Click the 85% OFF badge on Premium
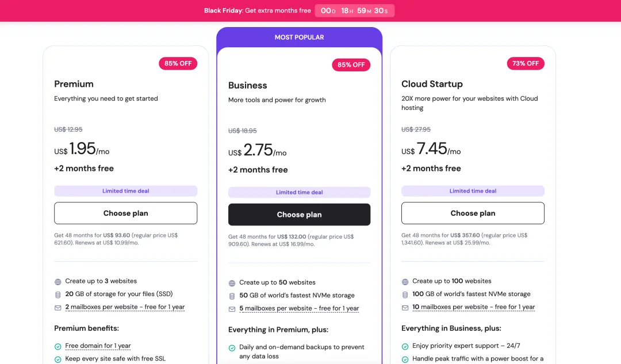The image size is (621, 364). pos(178,63)
